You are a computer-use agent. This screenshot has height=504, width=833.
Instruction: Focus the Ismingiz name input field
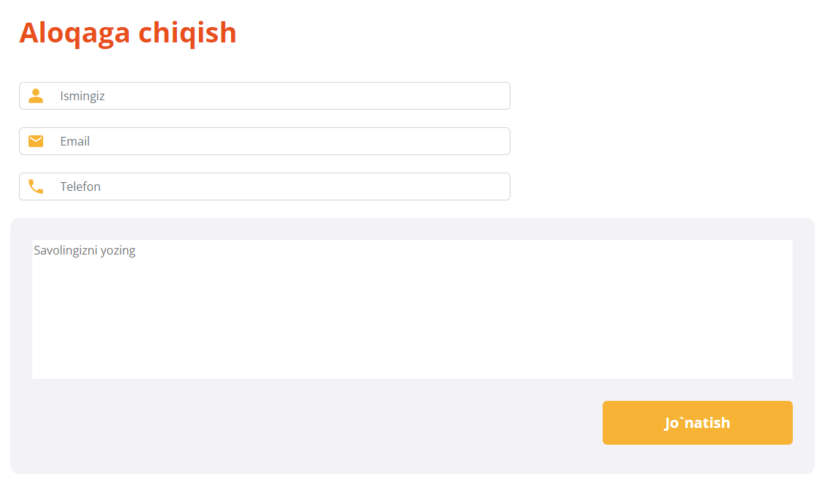click(x=278, y=96)
